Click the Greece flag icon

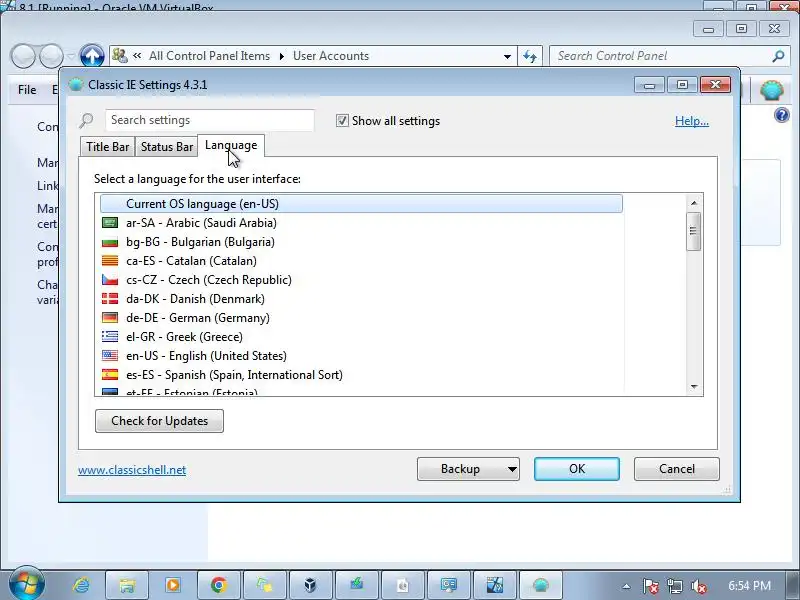pyautogui.click(x=110, y=336)
